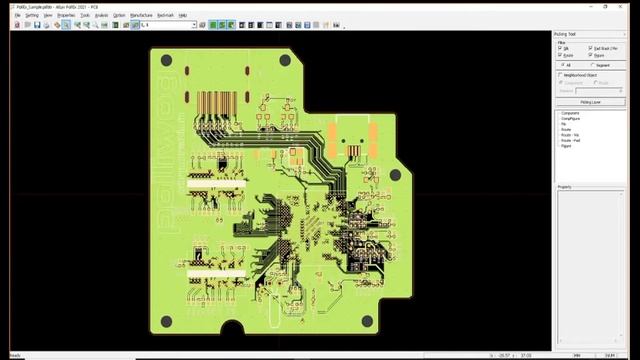This screenshot has height=360, width=640.
Task: Select Figure in the picking tree
Action: pyautogui.click(x=566, y=146)
